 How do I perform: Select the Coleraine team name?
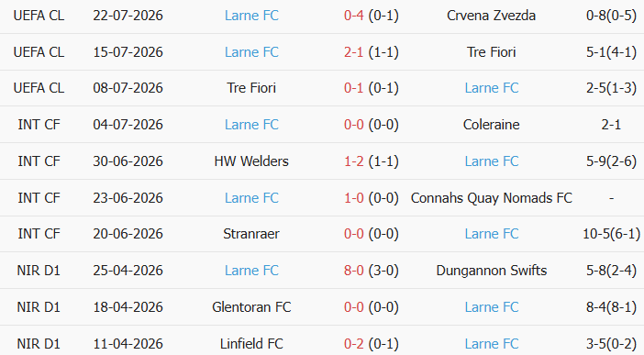point(491,125)
